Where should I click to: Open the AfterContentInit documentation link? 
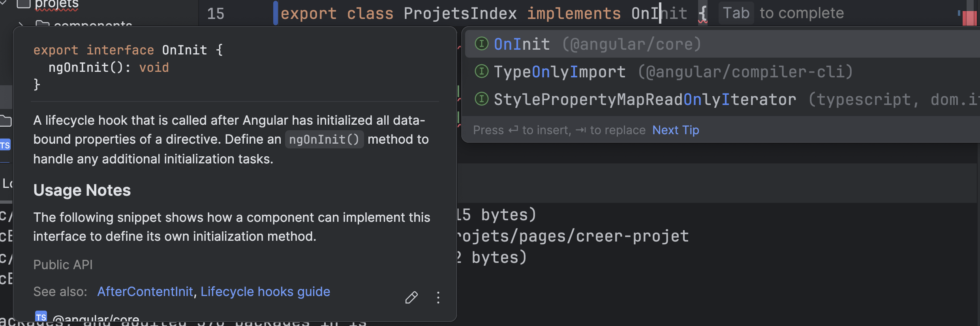coord(145,292)
